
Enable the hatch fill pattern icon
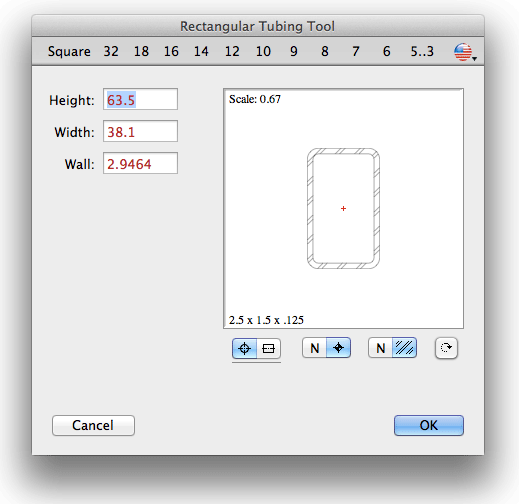pos(404,348)
